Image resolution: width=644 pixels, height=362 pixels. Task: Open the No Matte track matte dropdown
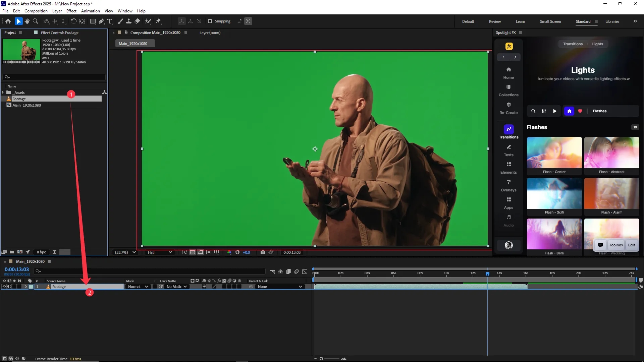[176, 287]
